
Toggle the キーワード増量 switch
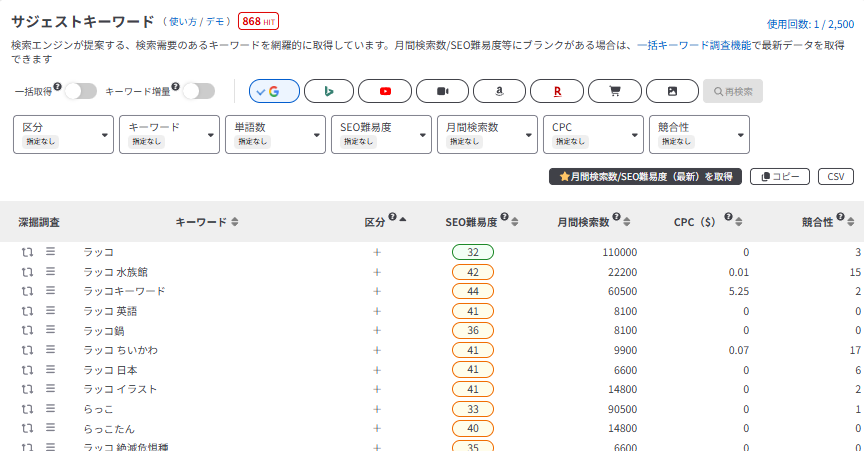point(199,92)
